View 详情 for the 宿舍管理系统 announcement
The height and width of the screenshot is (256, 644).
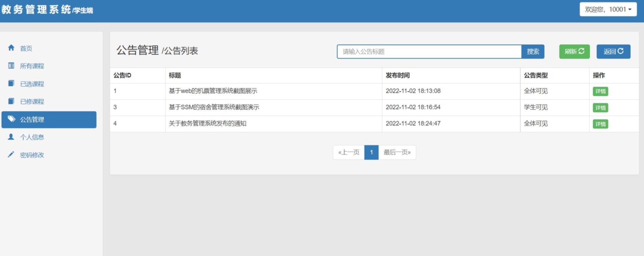[x=600, y=107]
